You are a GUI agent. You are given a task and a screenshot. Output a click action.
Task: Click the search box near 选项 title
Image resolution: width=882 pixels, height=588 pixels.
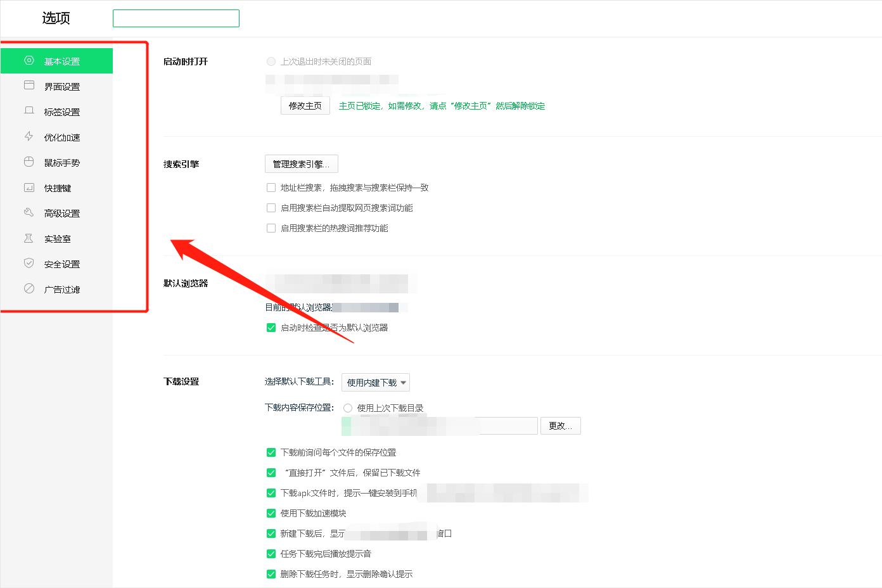pyautogui.click(x=176, y=18)
